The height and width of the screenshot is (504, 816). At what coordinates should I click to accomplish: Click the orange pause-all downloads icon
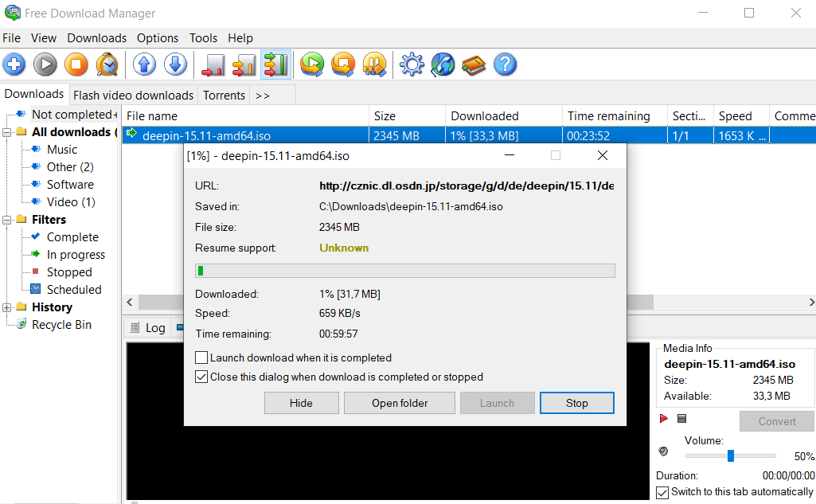coord(374,64)
